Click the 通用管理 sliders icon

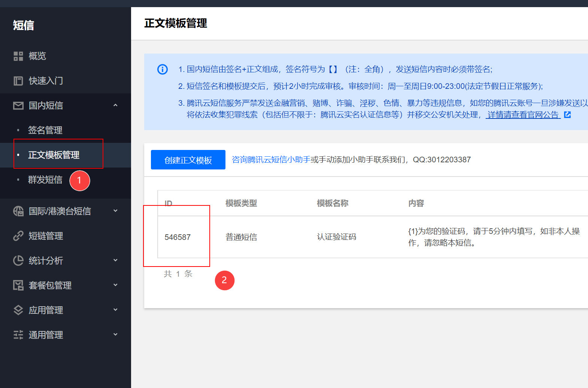[18, 335]
